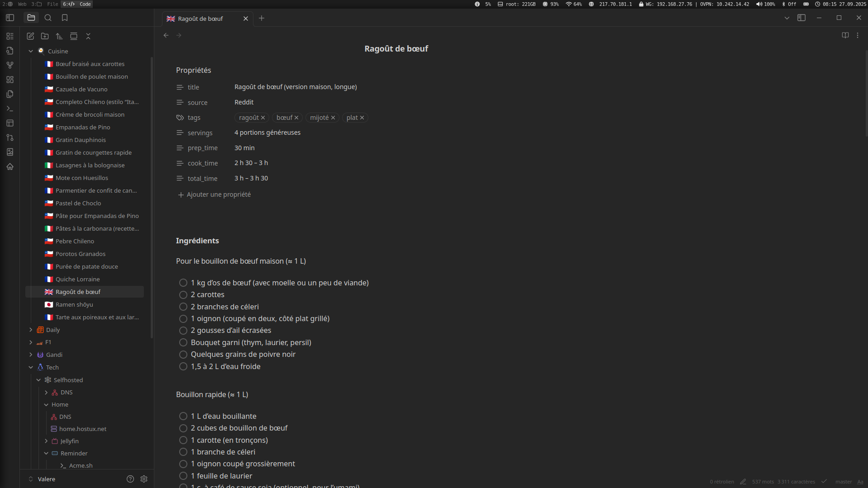
Task: Tick '2 gousses d'ail écrasées' checkbox
Action: (183, 331)
